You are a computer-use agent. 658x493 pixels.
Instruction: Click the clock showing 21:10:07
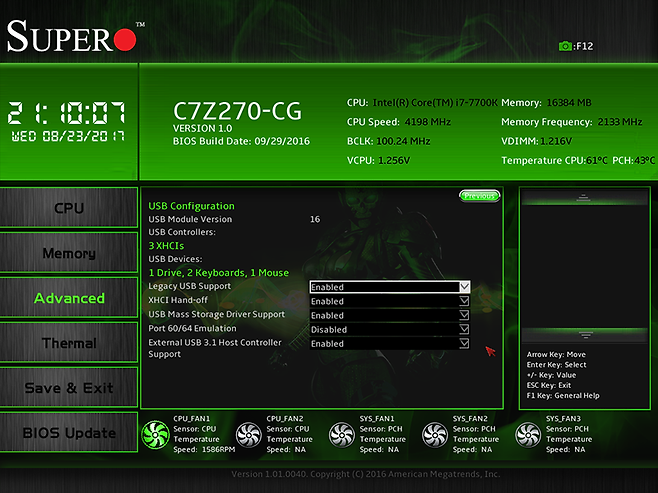point(66,113)
